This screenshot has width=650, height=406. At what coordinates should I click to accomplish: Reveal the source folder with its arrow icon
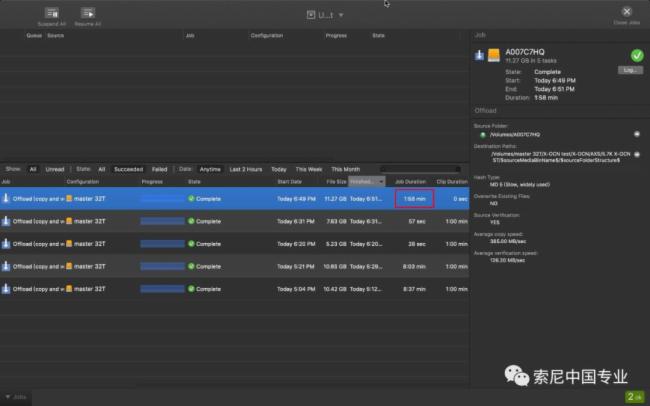coord(637,133)
